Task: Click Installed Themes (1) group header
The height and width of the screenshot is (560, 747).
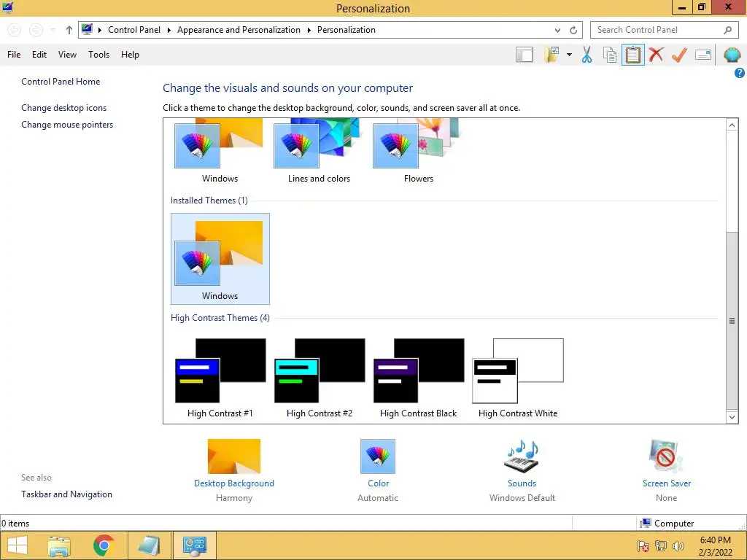Action: (x=209, y=201)
